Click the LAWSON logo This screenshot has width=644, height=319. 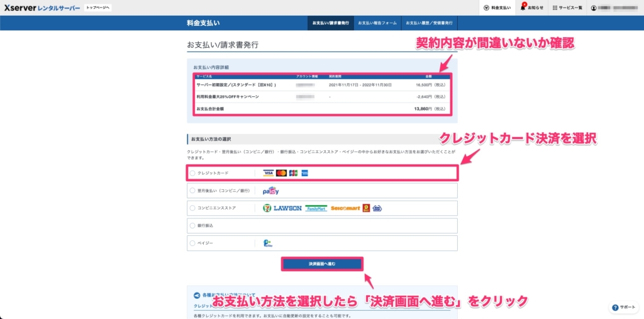[x=287, y=208]
